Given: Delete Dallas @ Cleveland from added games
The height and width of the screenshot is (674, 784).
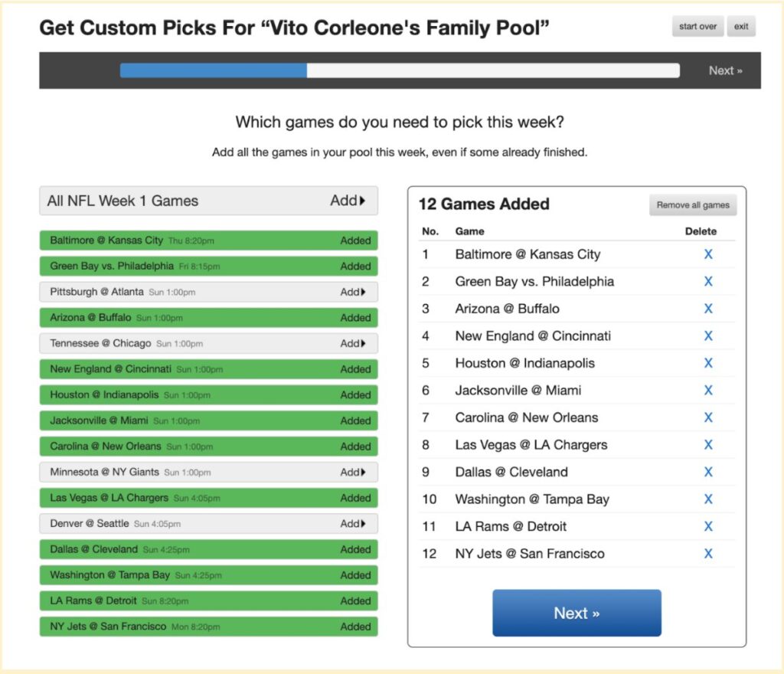Looking at the screenshot, I should [708, 472].
